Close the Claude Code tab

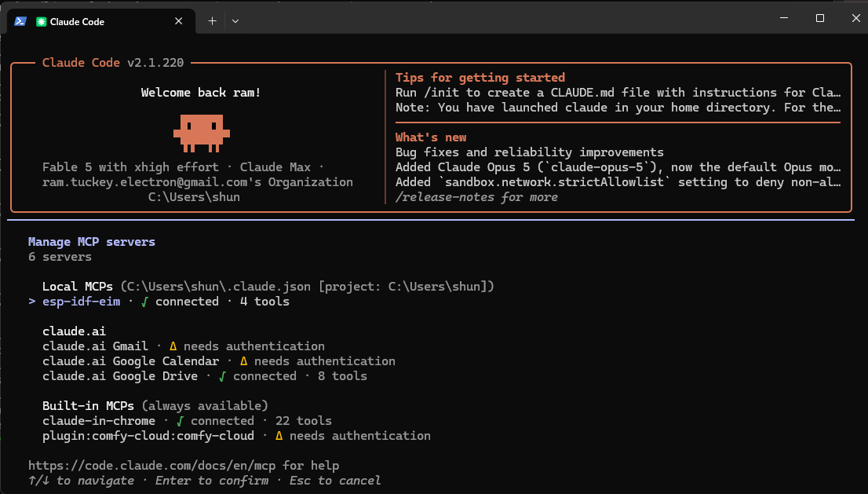[x=178, y=21]
